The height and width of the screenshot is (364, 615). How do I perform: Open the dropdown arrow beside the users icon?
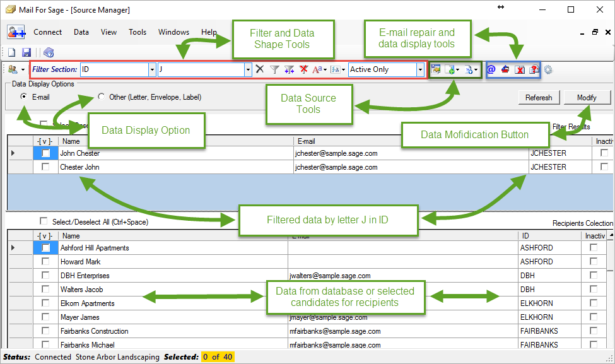23,70
